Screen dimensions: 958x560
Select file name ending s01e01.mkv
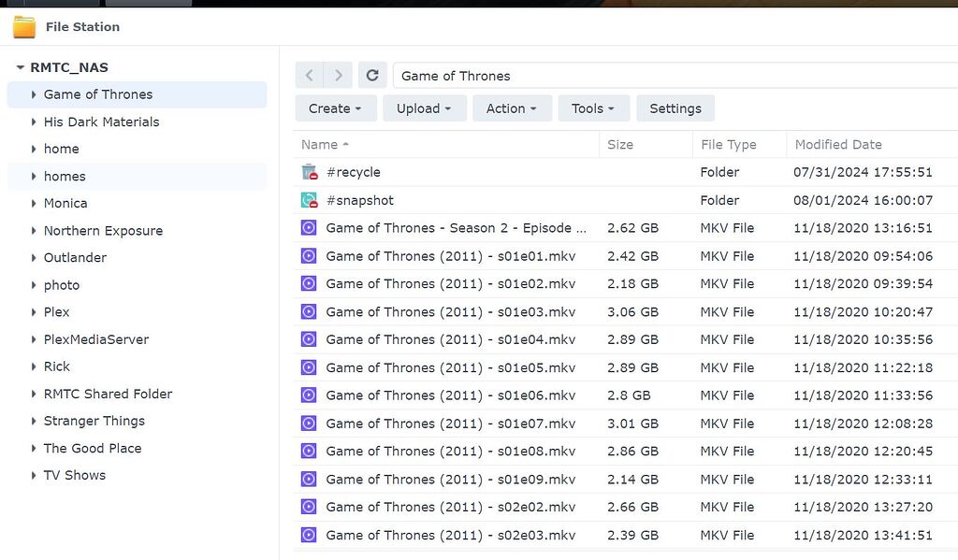click(451, 256)
